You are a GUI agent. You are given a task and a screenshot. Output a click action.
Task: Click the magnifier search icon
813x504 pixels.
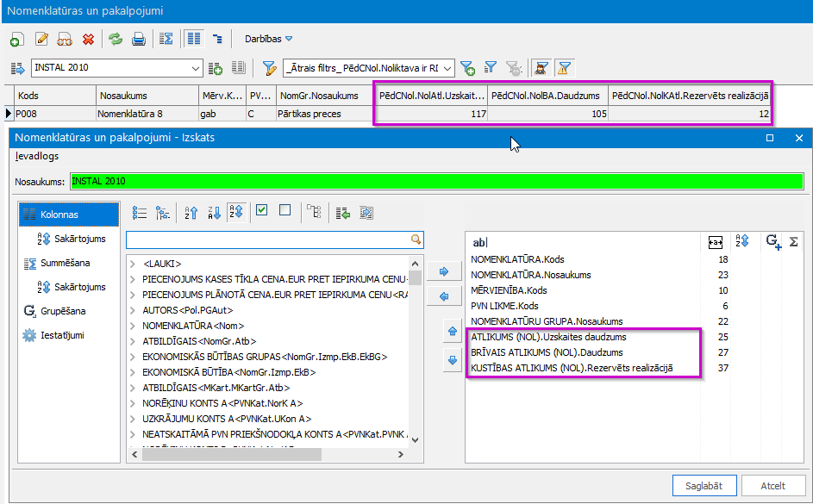[416, 240]
